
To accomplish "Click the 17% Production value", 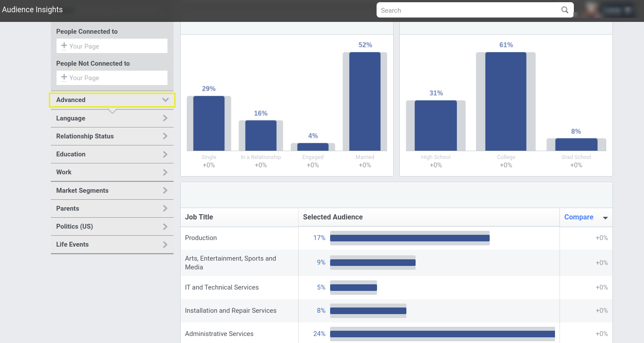I will pyautogui.click(x=319, y=238).
